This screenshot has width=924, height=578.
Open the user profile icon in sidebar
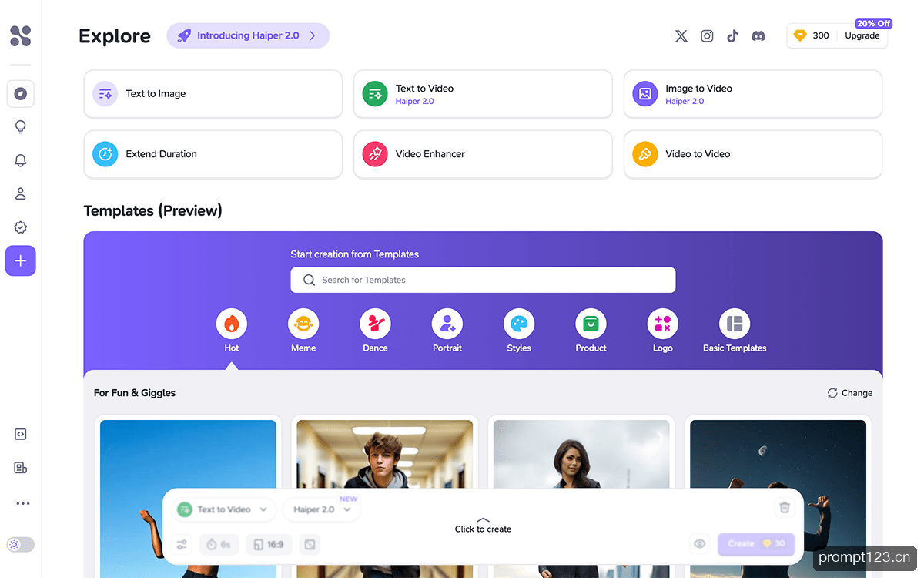tap(21, 193)
